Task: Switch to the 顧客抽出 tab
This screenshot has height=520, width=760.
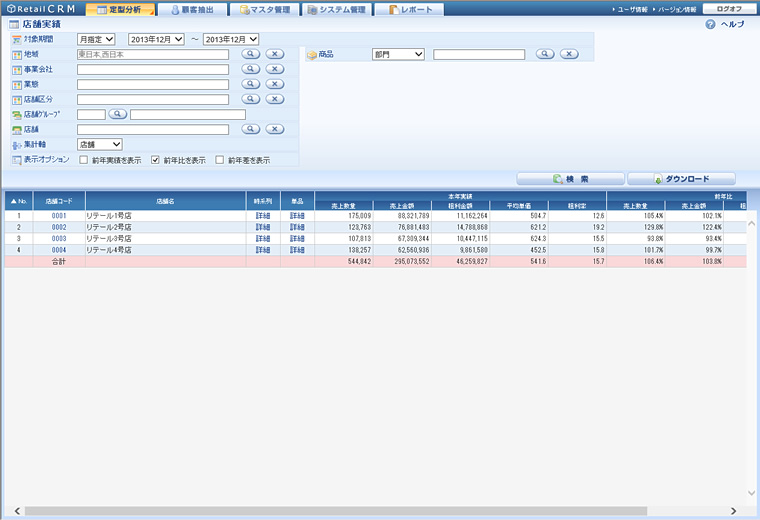Action: [x=192, y=9]
